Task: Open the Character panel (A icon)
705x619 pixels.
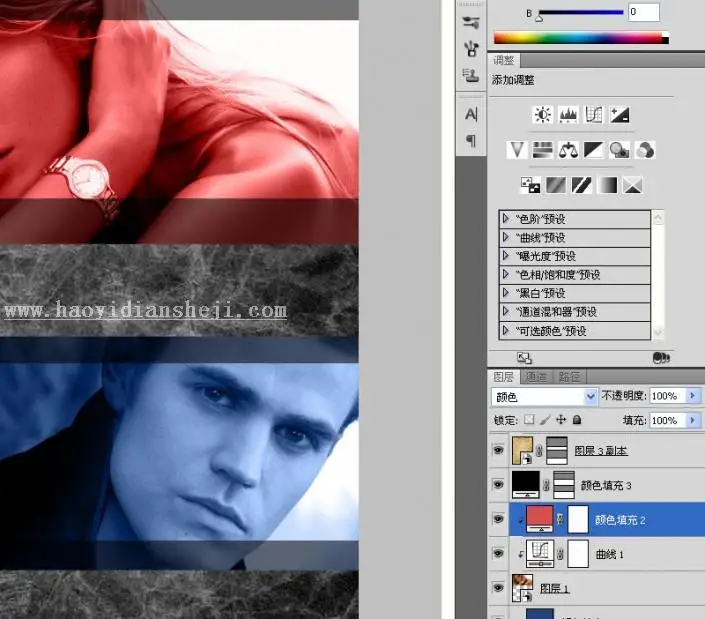Action: pos(471,114)
